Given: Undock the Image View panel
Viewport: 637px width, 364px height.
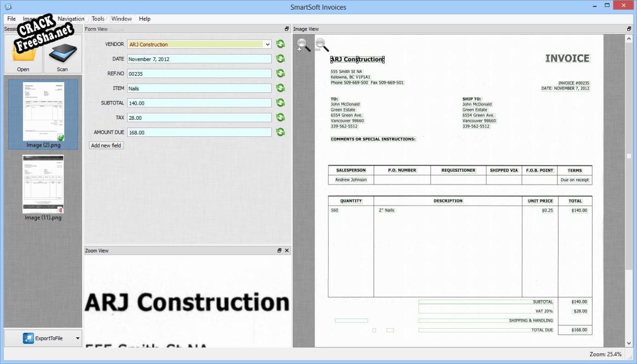Looking at the screenshot, I should (629, 29).
